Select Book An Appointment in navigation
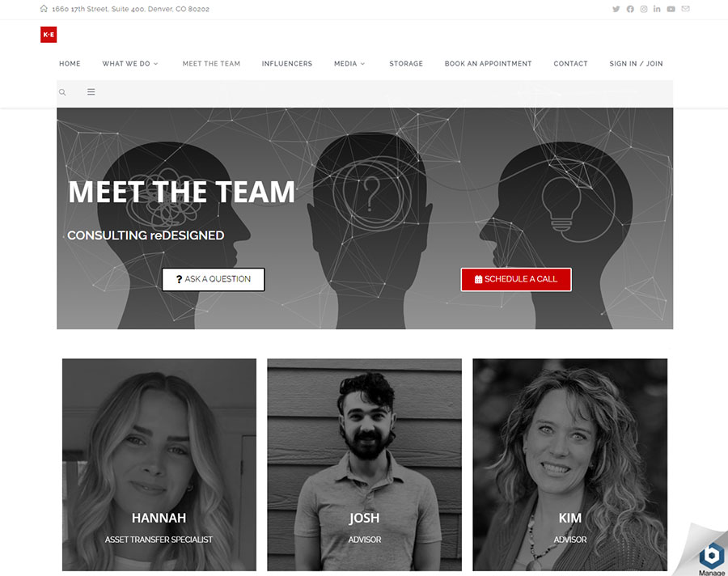The image size is (728, 576). tap(488, 64)
